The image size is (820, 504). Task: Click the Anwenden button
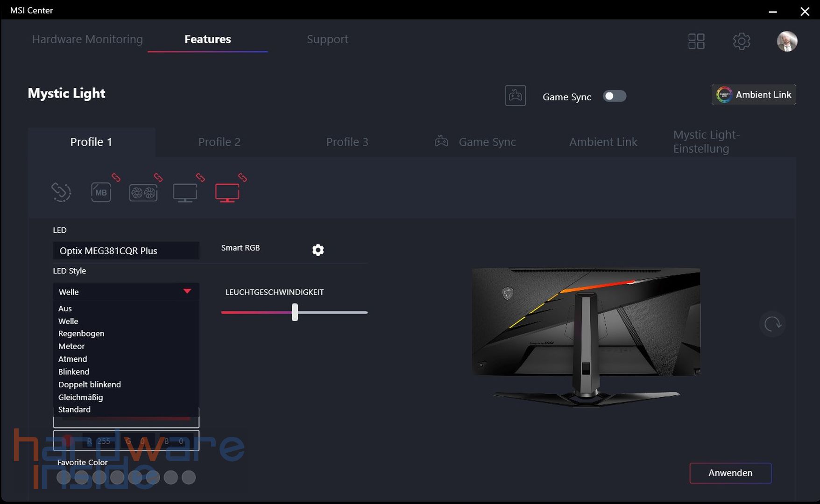pos(730,473)
